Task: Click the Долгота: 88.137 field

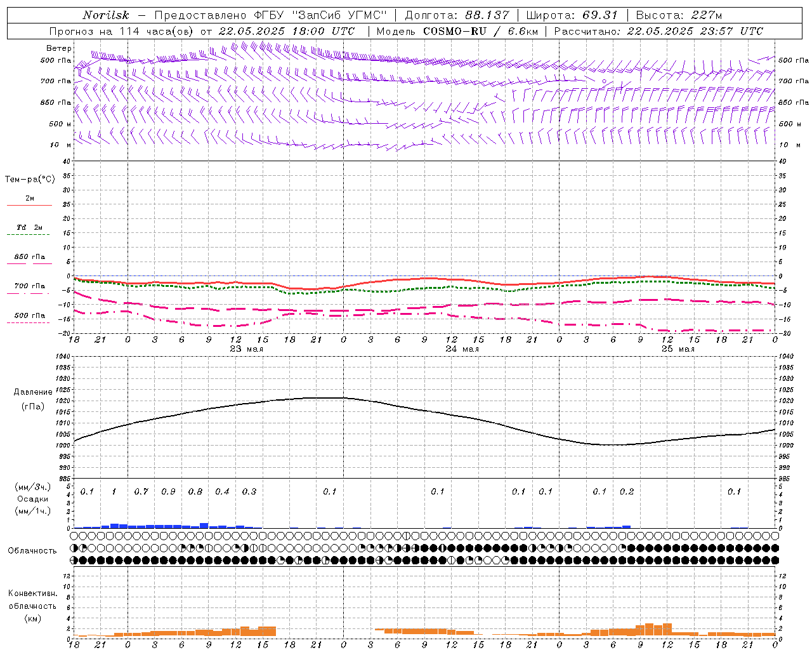Action: 456,15
